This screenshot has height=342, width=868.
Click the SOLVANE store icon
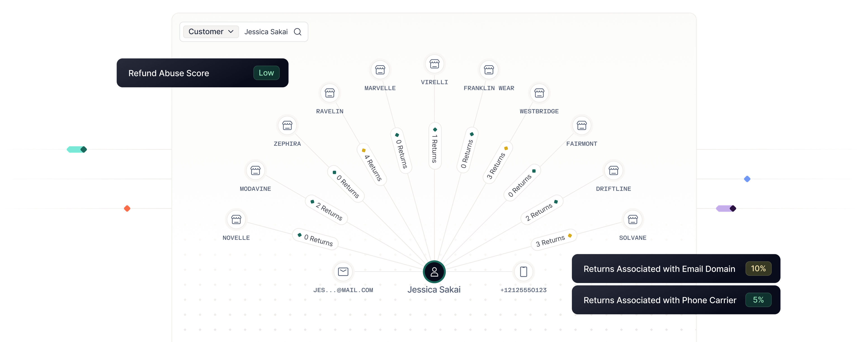click(632, 219)
